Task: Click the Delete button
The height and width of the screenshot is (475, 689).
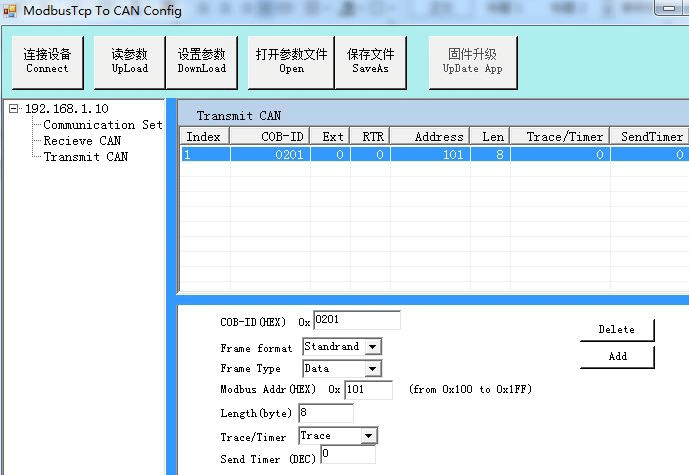Action: coord(616,330)
